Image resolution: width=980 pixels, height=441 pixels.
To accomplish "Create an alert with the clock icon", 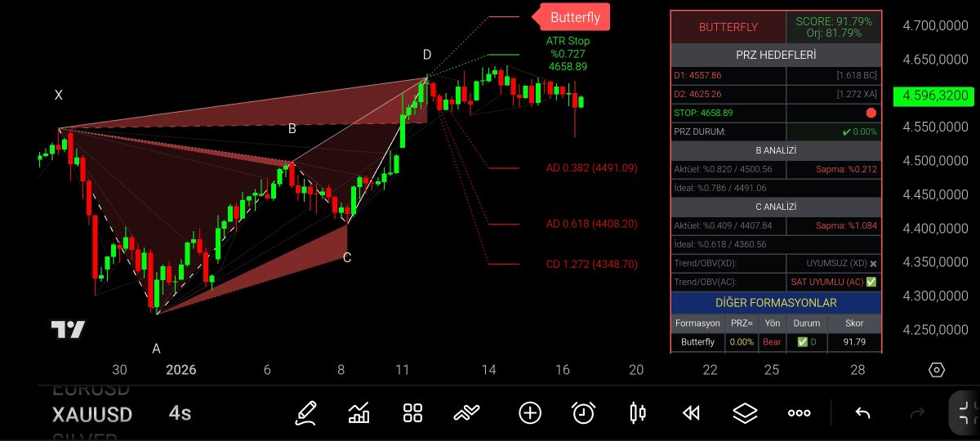I will [x=583, y=413].
